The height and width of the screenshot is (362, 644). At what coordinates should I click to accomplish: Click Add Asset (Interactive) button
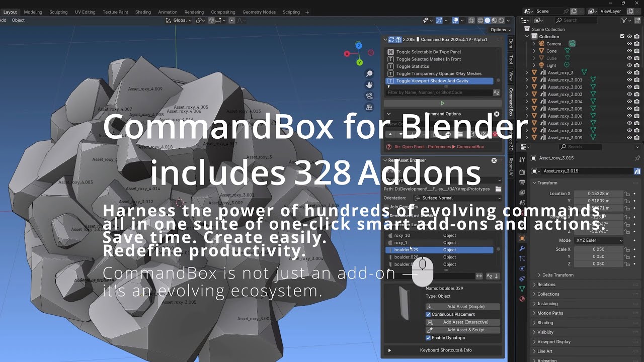click(463, 322)
